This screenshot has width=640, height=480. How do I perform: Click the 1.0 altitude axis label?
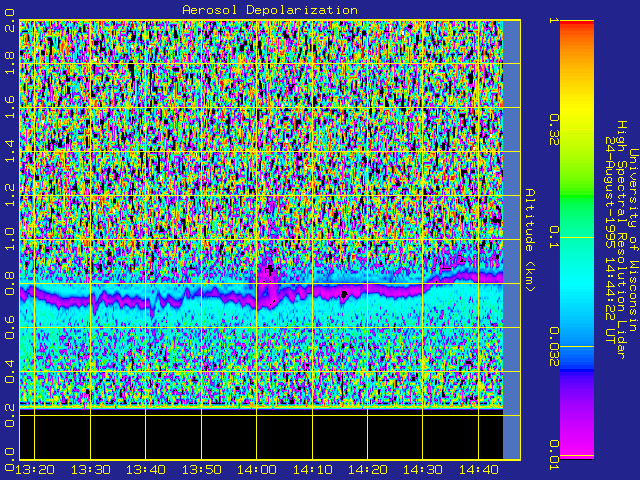coord(10,240)
